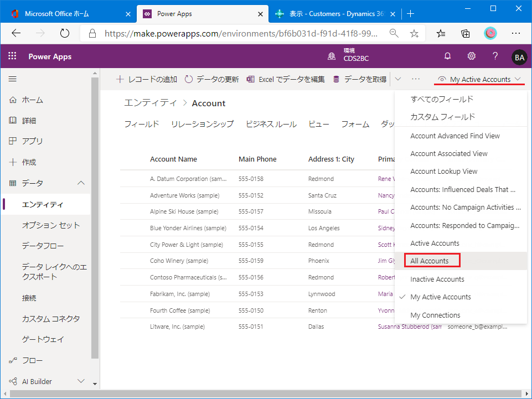Click データを取得 toolbar button
This screenshot has height=399, width=532.
pyautogui.click(x=360, y=79)
